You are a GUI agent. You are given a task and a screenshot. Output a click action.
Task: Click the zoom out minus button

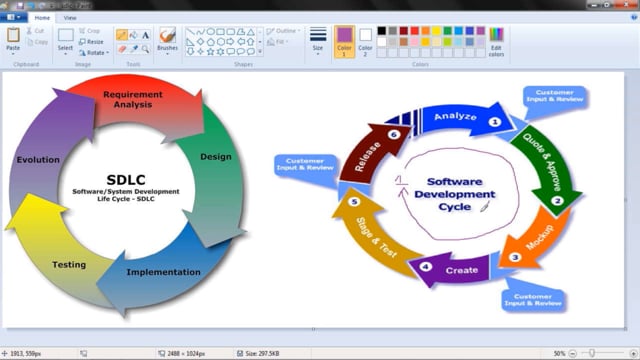[572, 353]
